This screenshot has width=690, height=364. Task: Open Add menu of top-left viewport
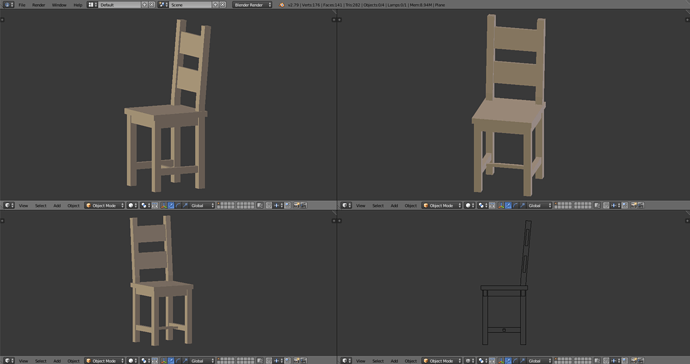click(x=57, y=205)
